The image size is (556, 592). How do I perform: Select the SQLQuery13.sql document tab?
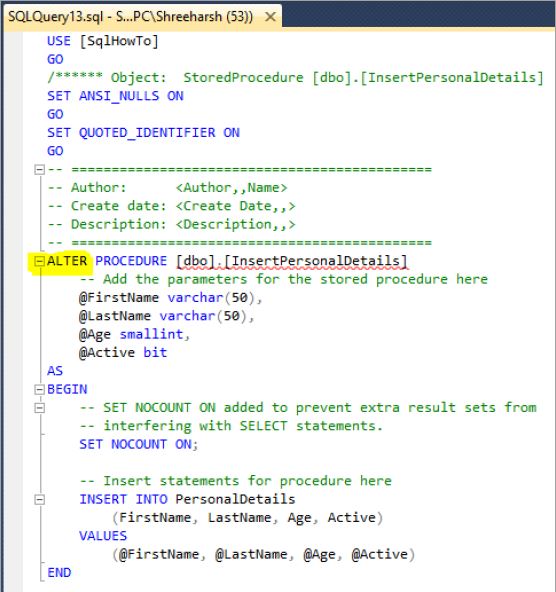[131, 17]
